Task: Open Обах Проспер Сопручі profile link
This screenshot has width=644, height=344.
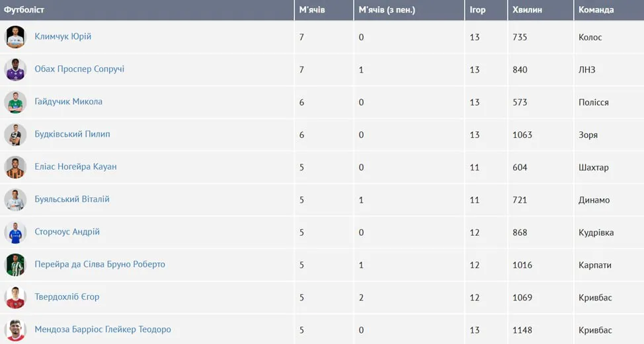Action: click(79, 69)
